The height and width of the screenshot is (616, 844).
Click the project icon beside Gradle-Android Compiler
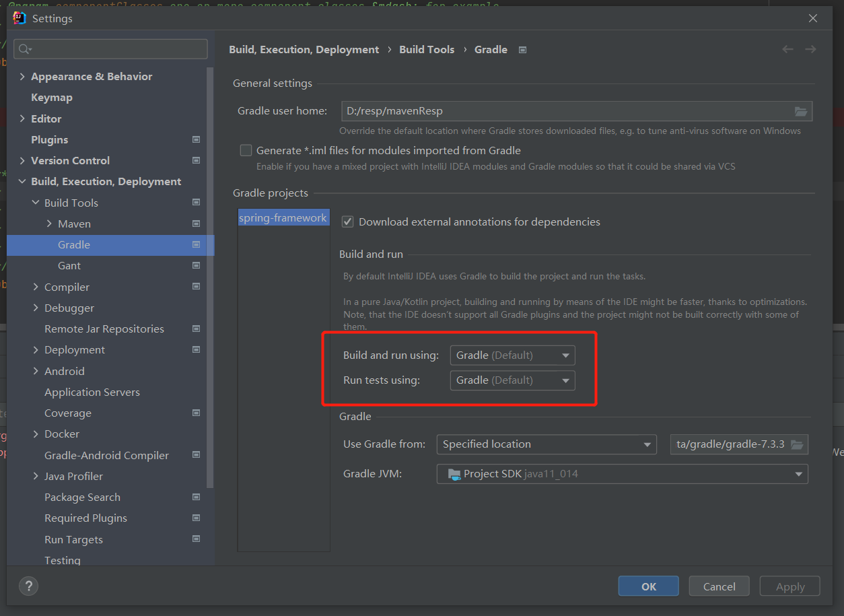pos(196,455)
